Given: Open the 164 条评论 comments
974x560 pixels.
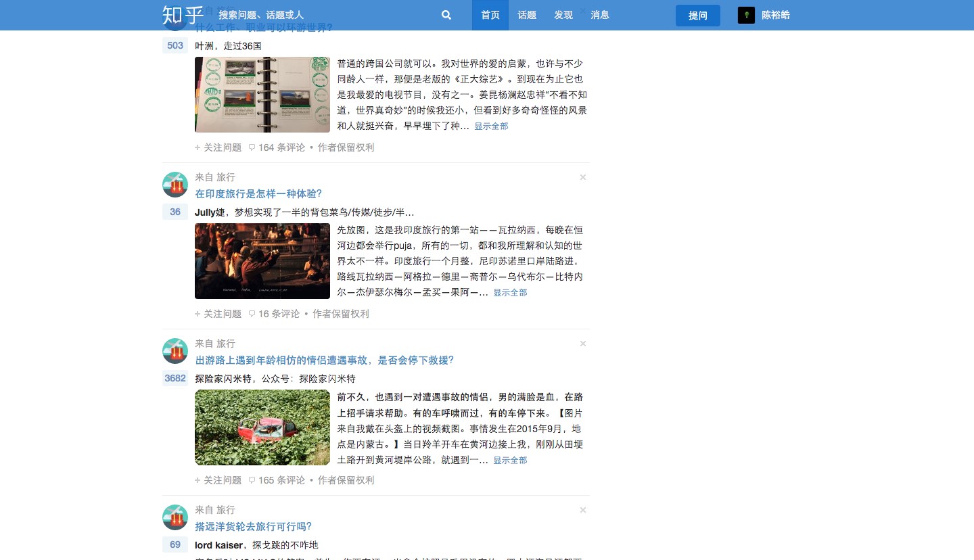Looking at the screenshot, I should coord(277,147).
